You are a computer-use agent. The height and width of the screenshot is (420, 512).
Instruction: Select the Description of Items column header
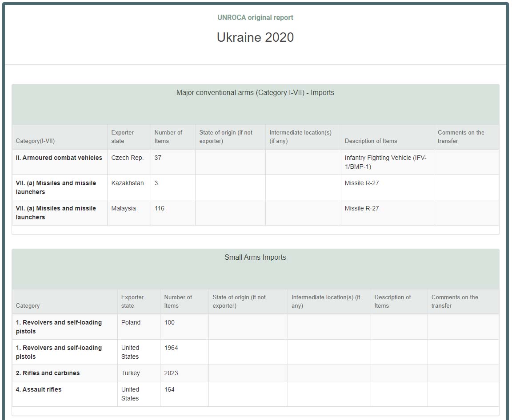click(x=371, y=141)
